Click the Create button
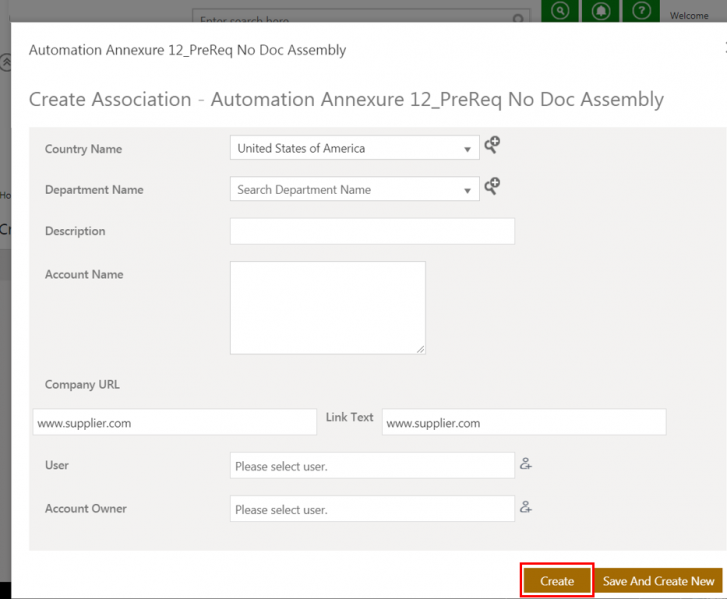Screen dimensions: 727x599 coord(557,580)
